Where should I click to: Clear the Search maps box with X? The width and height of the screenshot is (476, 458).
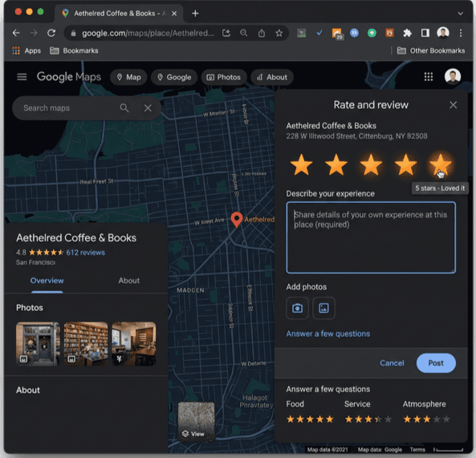148,108
